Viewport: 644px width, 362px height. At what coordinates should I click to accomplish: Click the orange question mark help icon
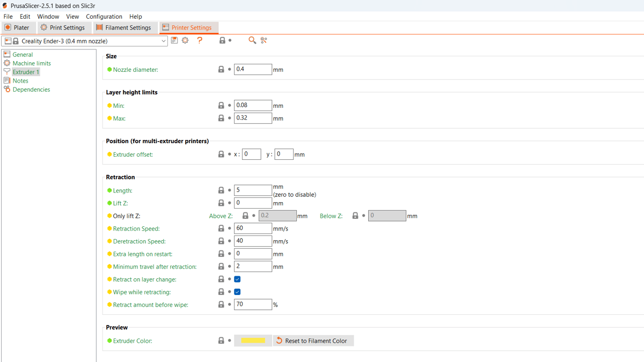[x=200, y=41]
